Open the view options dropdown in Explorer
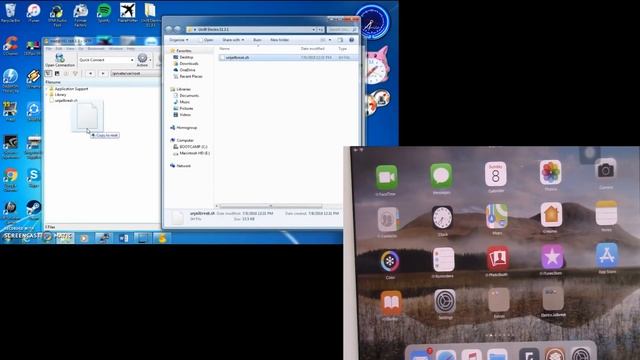 click(330, 40)
